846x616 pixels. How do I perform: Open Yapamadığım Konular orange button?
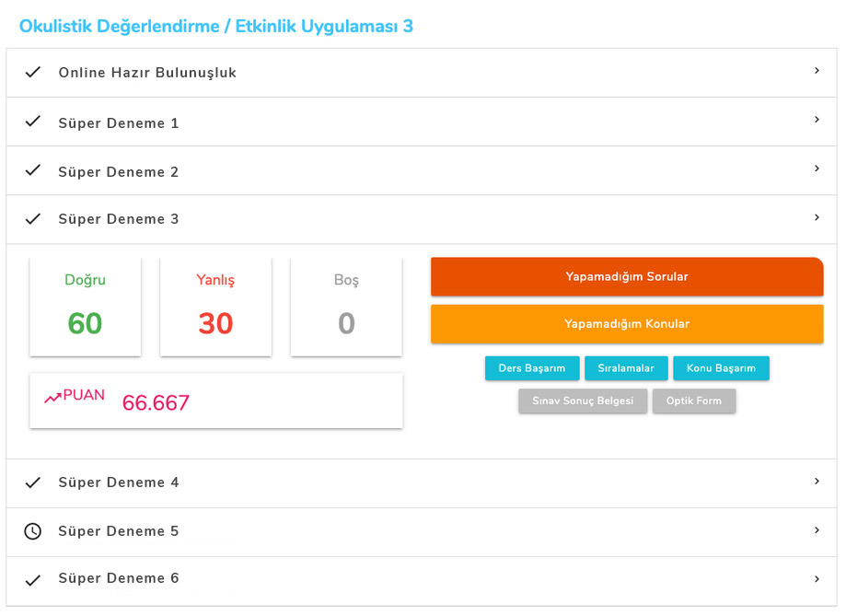point(627,324)
